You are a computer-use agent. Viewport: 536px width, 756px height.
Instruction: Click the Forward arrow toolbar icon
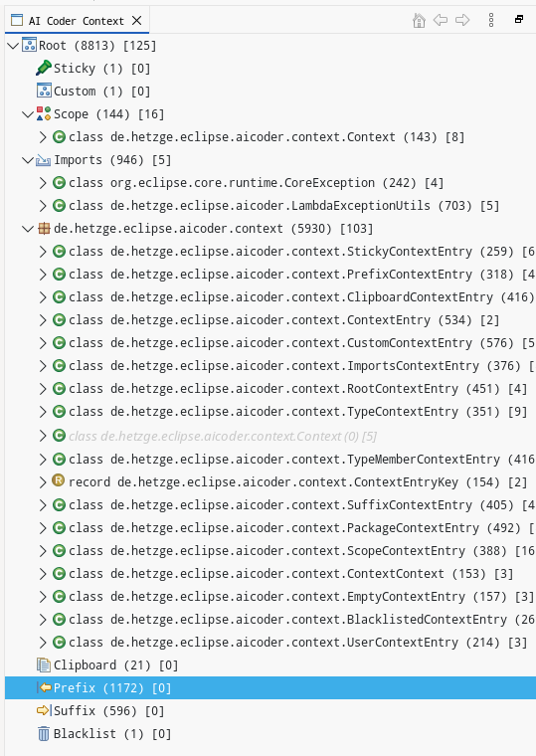[462, 20]
